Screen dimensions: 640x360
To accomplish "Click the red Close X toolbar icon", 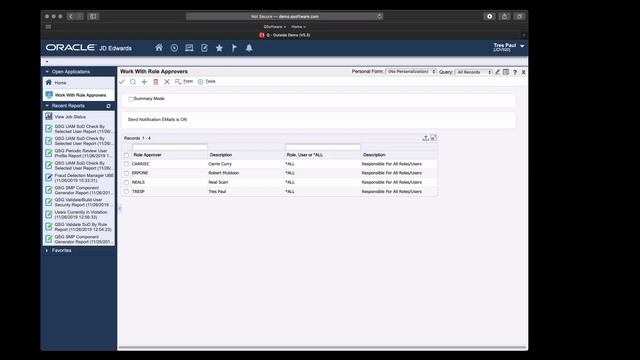I will tap(167, 82).
